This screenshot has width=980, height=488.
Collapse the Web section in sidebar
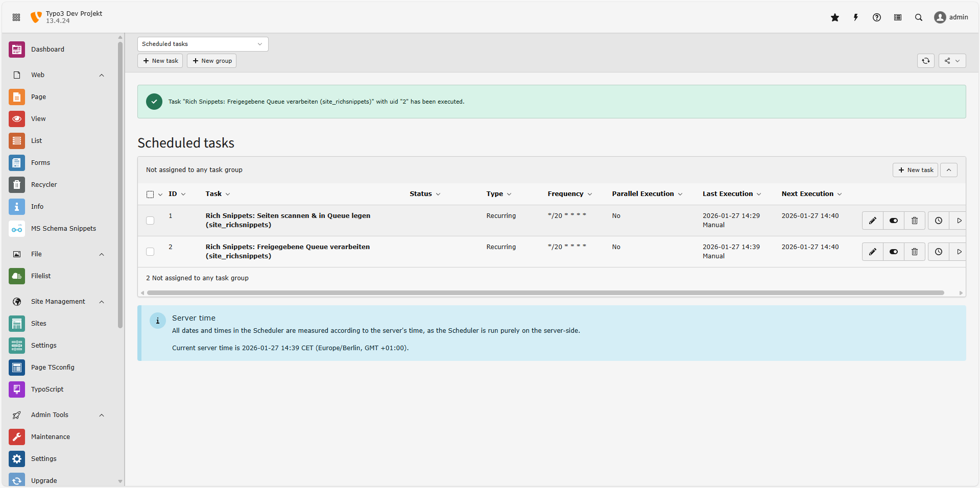tap(101, 75)
